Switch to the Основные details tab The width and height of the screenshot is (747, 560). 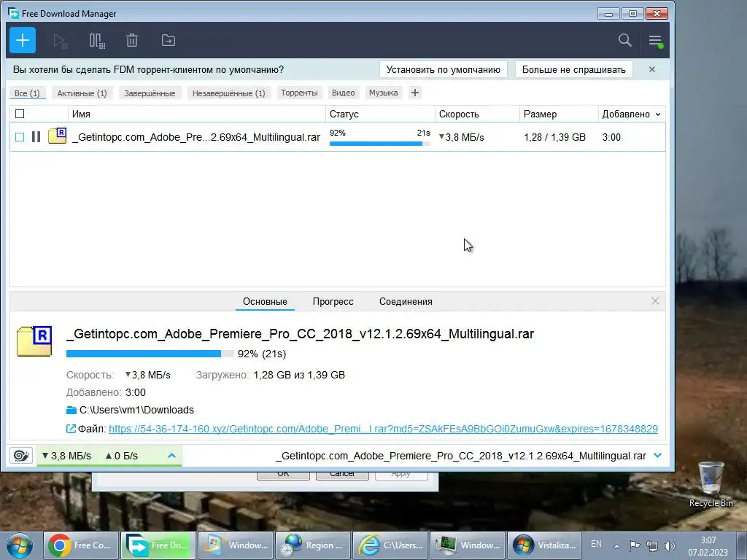[x=265, y=301]
